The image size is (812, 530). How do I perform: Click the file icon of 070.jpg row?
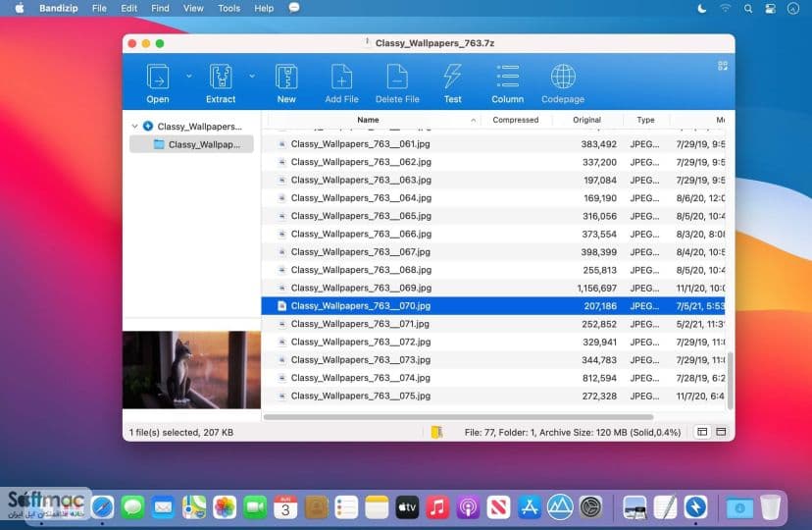[281, 305]
